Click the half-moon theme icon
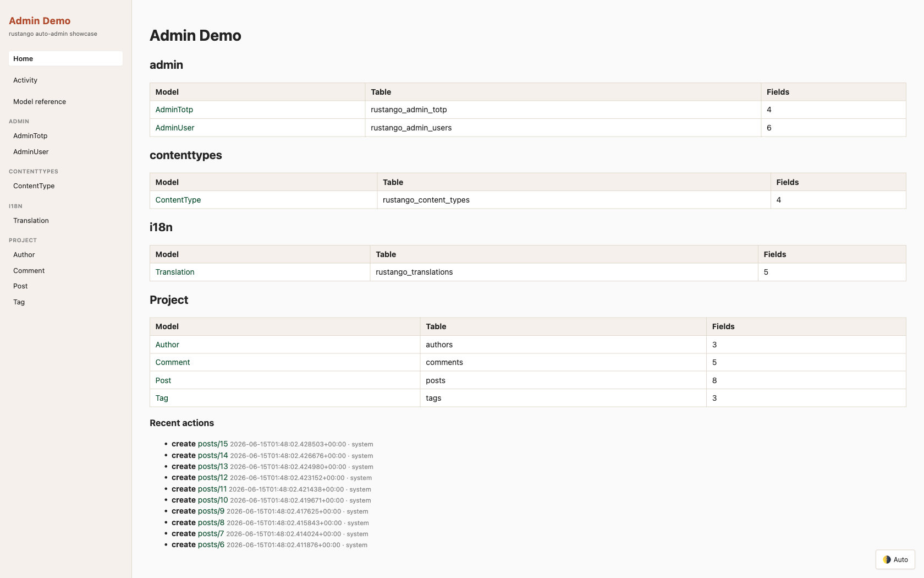The image size is (924, 578). (x=887, y=559)
